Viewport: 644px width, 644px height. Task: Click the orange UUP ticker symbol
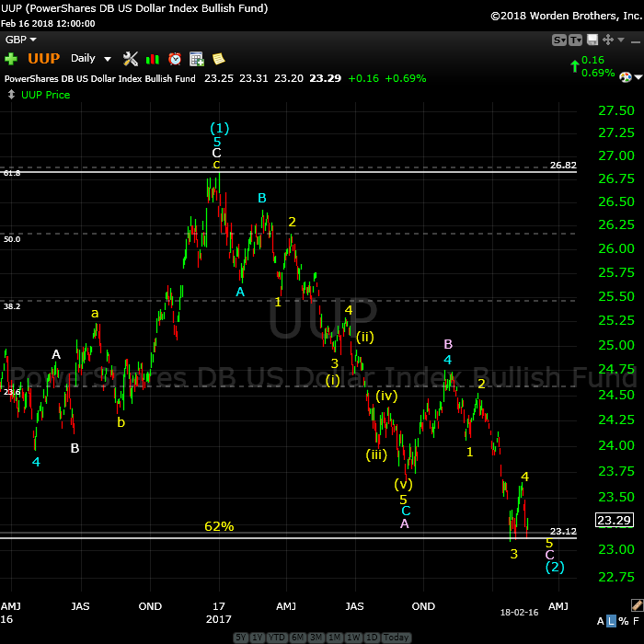click(44, 58)
